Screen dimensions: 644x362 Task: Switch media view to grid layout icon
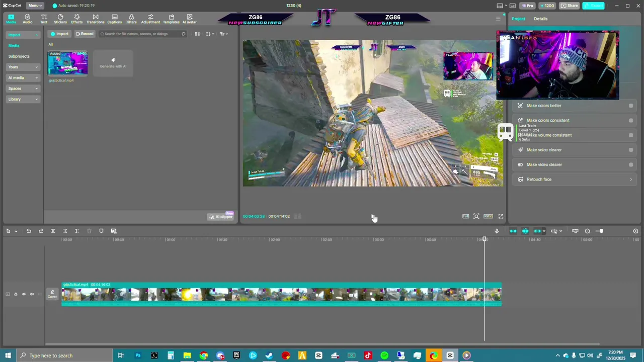click(x=197, y=34)
